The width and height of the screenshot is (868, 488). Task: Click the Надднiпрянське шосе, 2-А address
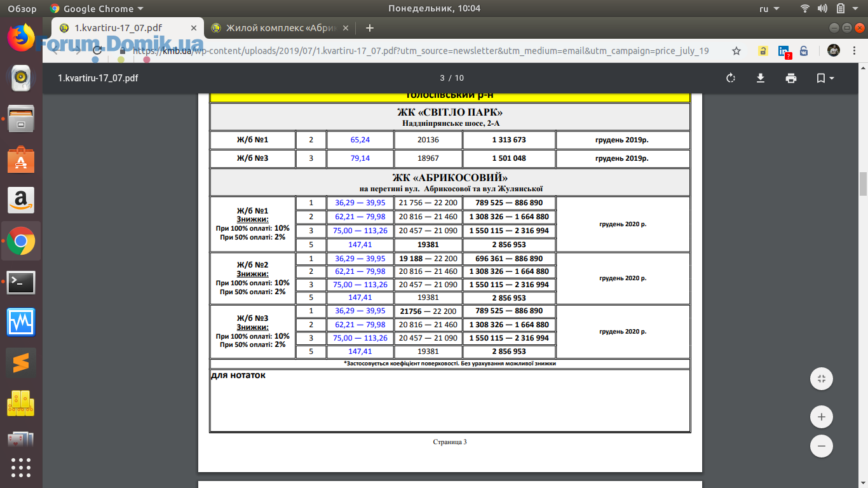450,123
